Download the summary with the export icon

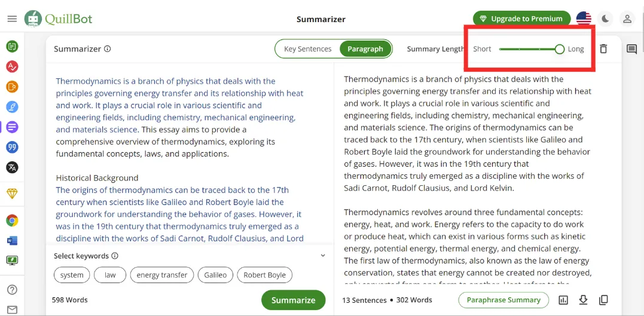tap(583, 300)
